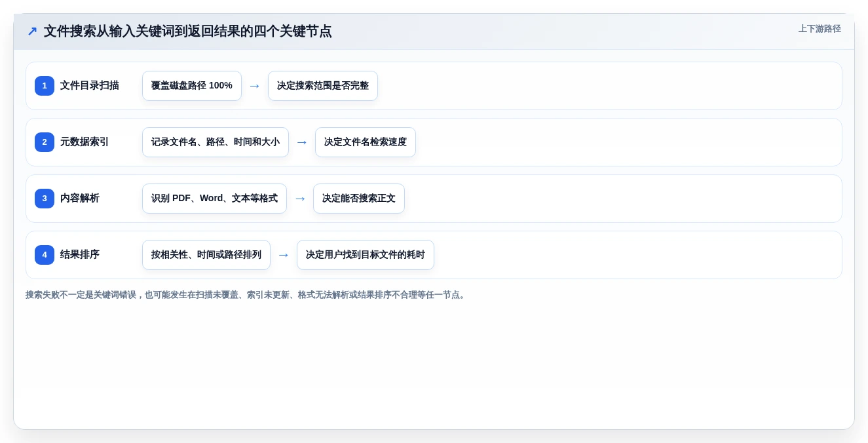
Task: Click the 决定能否搜索正文 box
Action: [x=359, y=199]
